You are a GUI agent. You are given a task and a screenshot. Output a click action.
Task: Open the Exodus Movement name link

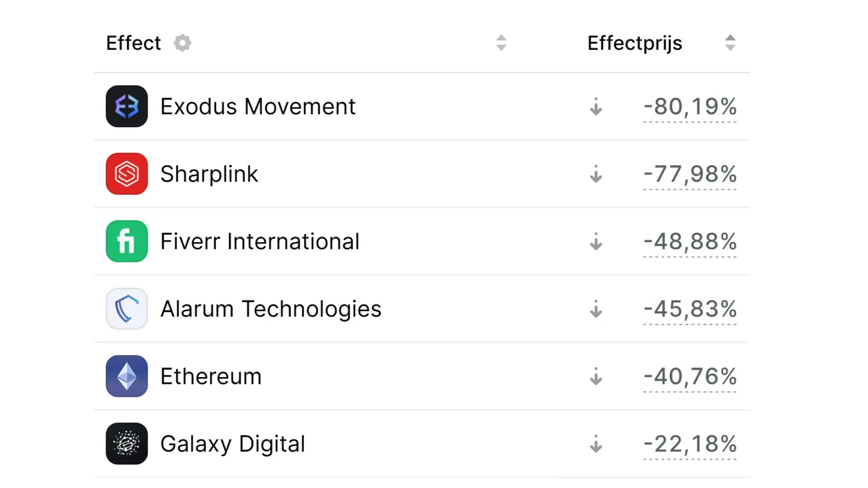point(258,106)
